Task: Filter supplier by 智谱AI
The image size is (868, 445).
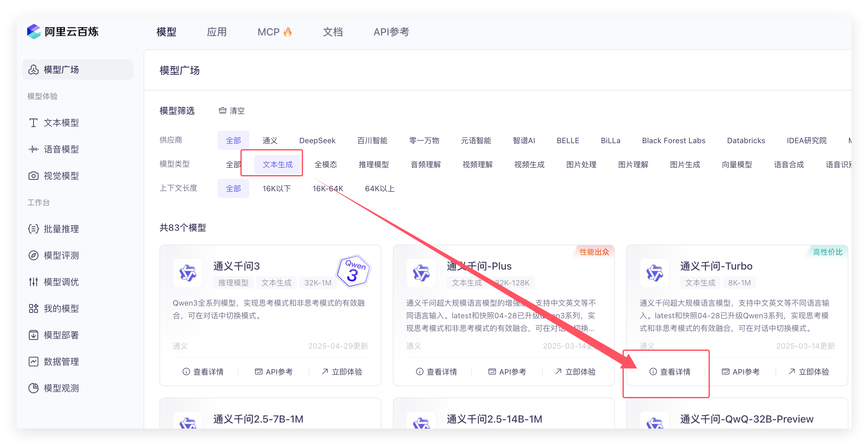Action: point(524,140)
